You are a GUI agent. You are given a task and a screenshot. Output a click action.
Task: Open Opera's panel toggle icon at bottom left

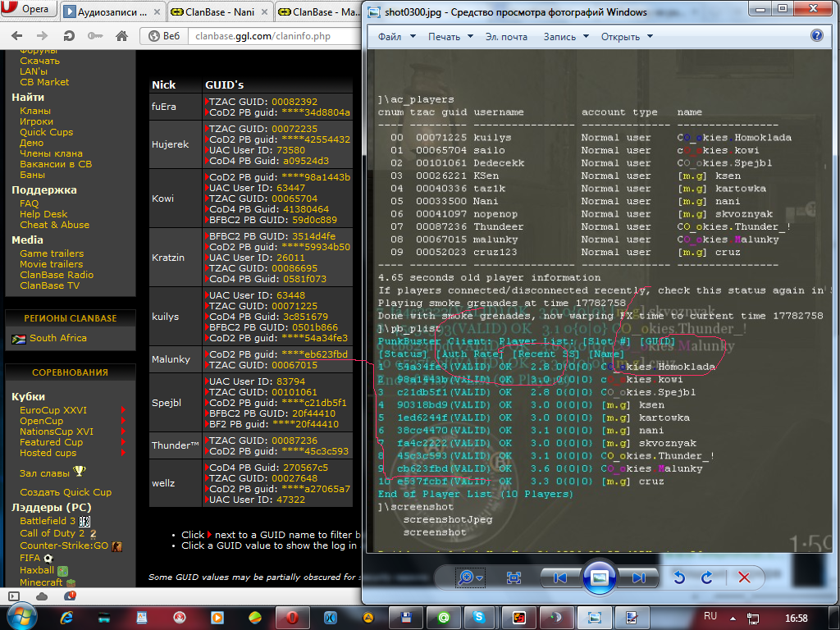coord(14,596)
